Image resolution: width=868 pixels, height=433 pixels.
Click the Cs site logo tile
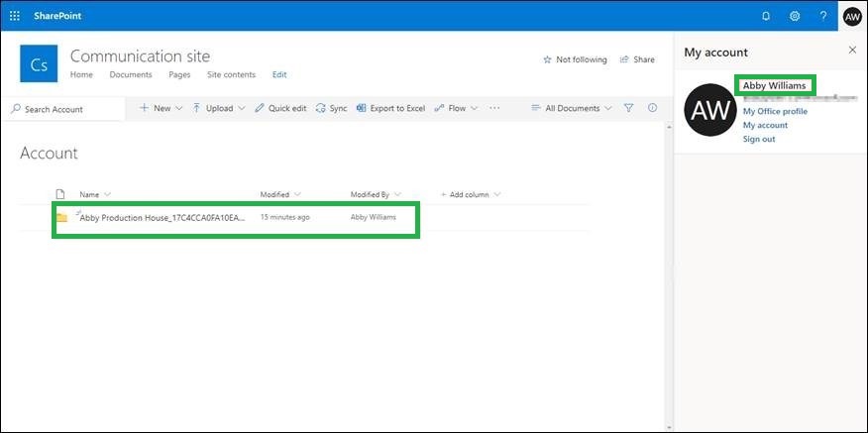click(x=39, y=63)
